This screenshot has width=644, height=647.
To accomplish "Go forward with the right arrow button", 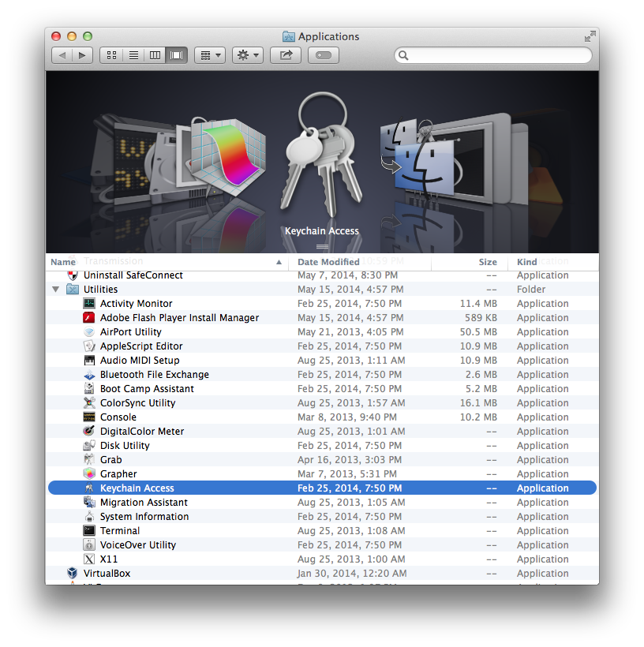I will tap(83, 55).
